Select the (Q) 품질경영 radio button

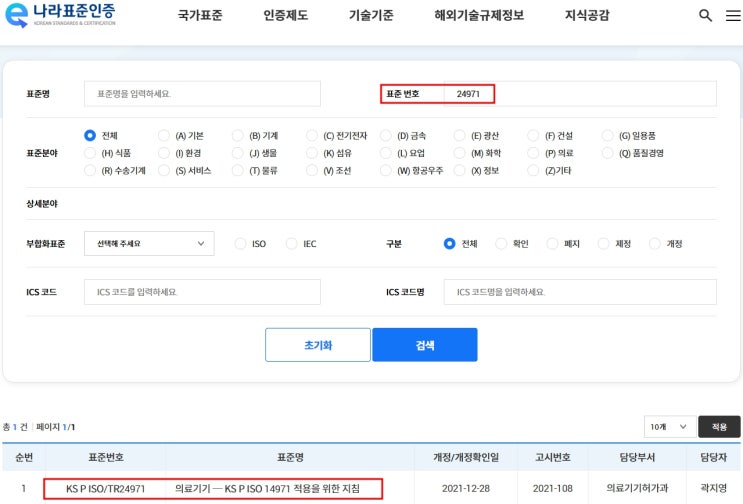coord(607,153)
